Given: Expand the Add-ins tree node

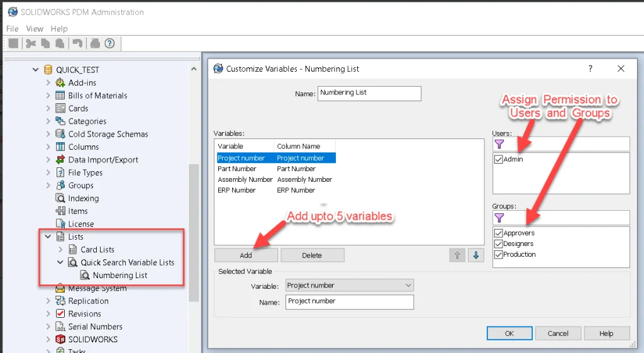Looking at the screenshot, I should click(48, 82).
